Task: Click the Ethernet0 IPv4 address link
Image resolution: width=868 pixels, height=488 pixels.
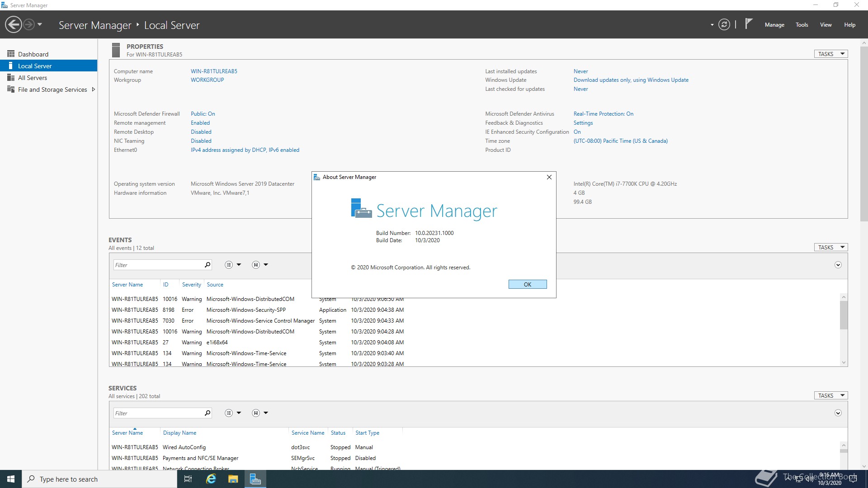Action: [x=245, y=150]
